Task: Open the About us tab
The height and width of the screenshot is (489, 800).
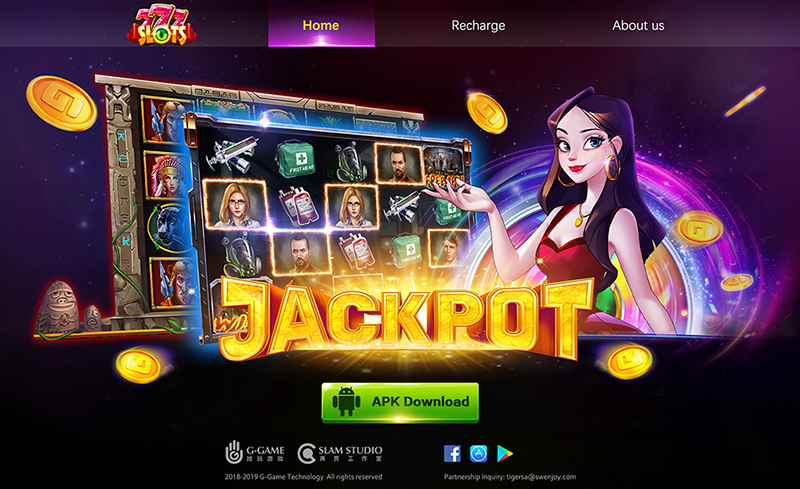Action: [x=638, y=25]
